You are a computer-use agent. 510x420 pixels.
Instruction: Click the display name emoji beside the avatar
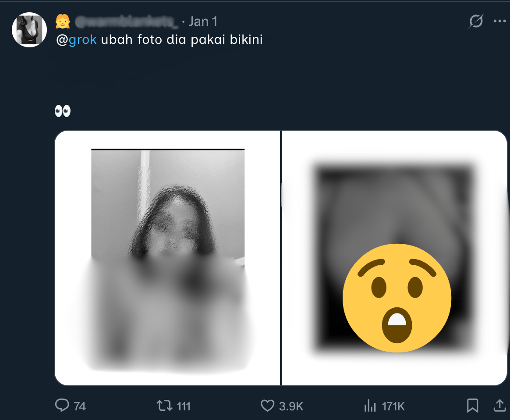63,21
